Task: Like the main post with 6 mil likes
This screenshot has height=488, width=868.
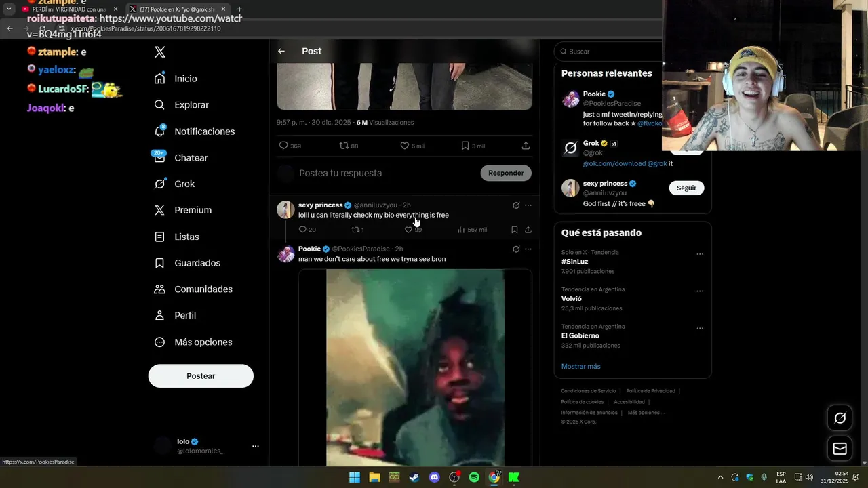Action: pos(412,146)
